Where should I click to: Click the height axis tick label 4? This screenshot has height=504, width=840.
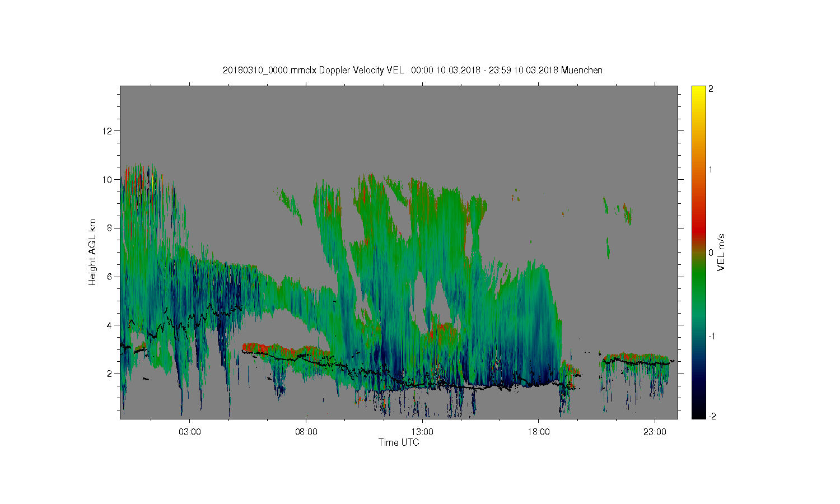click(110, 325)
